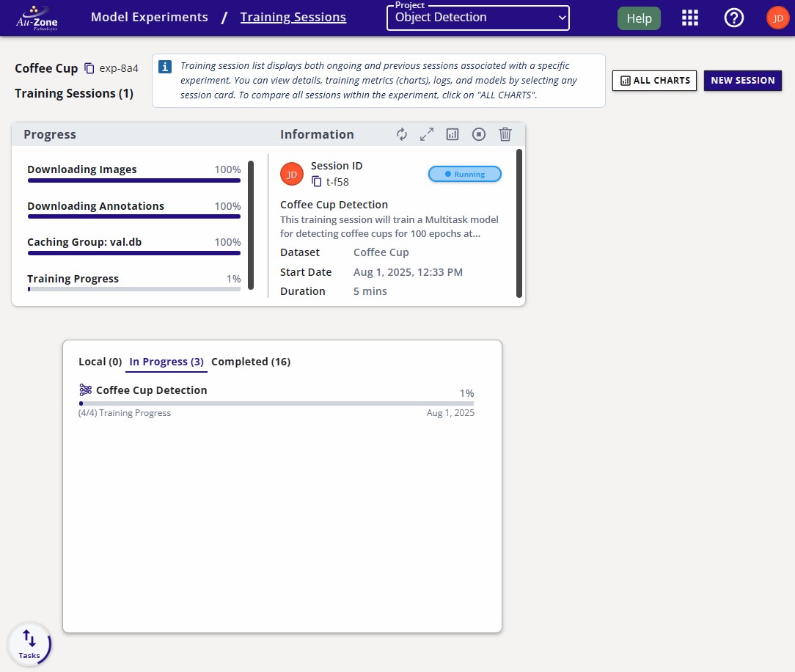Open the JD user avatar menu
The width and height of the screenshot is (795, 672).
tap(777, 18)
